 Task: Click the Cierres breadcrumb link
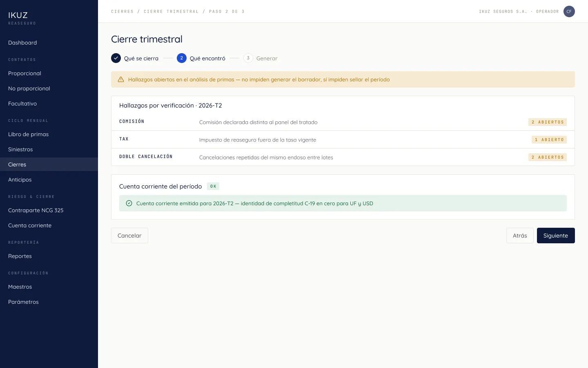122,11
